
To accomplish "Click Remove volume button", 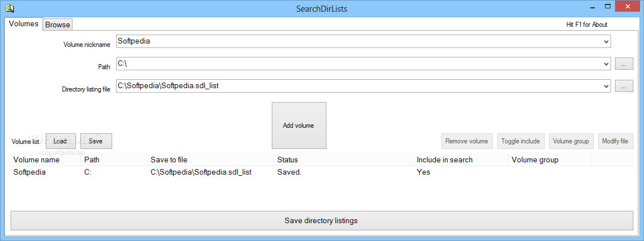I will coord(467,141).
